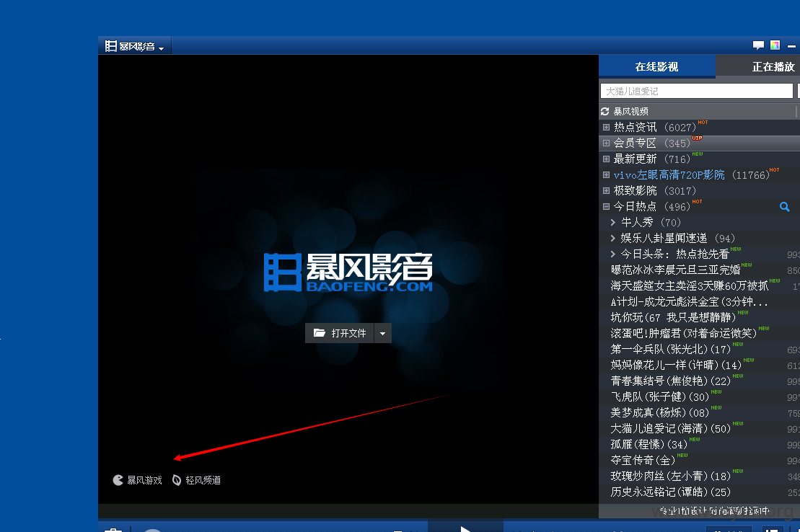Select 滚蛋吧!肿瘤君(对着命运微笑)

(x=684, y=333)
